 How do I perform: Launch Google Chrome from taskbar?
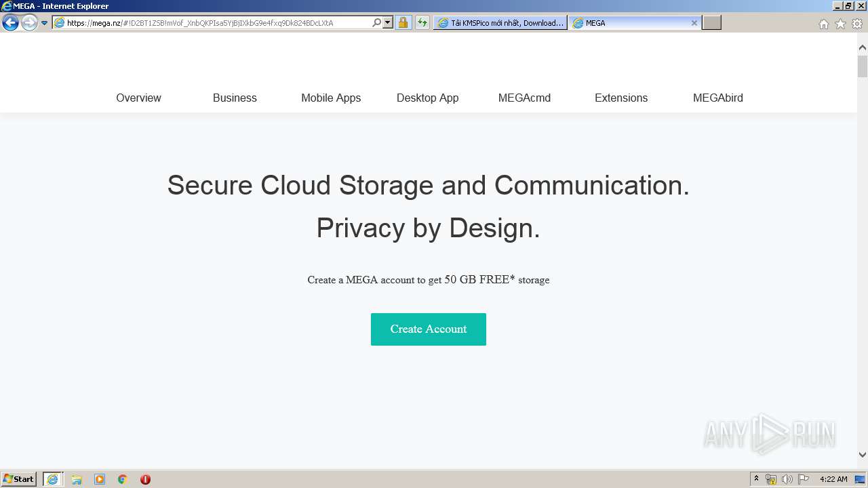[x=123, y=479]
